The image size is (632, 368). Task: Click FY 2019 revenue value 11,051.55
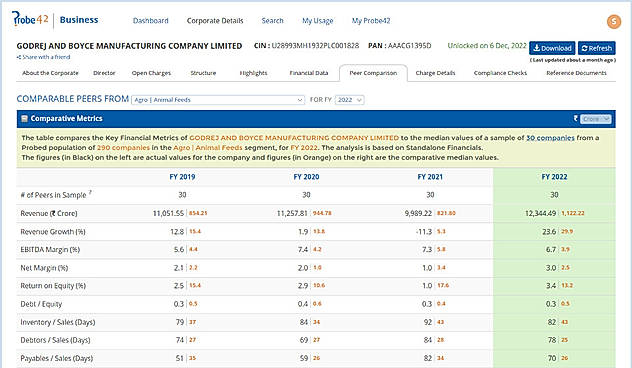pyautogui.click(x=168, y=213)
